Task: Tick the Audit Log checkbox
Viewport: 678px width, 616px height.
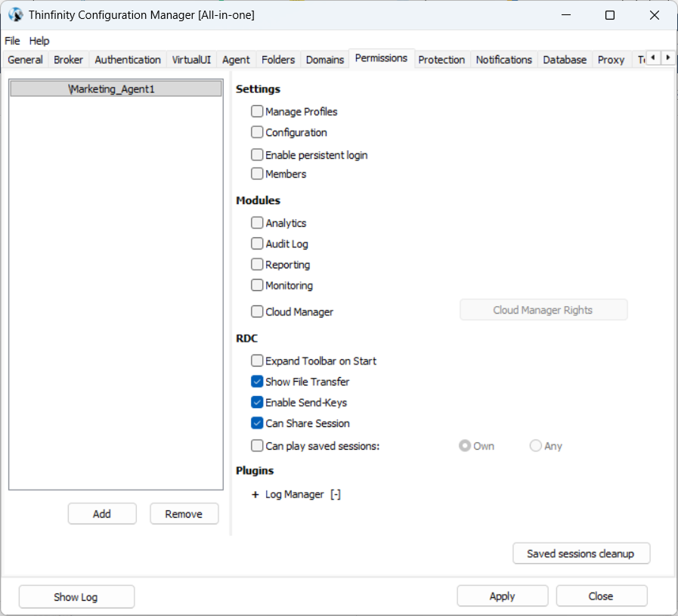Action: click(x=257, y=244)
